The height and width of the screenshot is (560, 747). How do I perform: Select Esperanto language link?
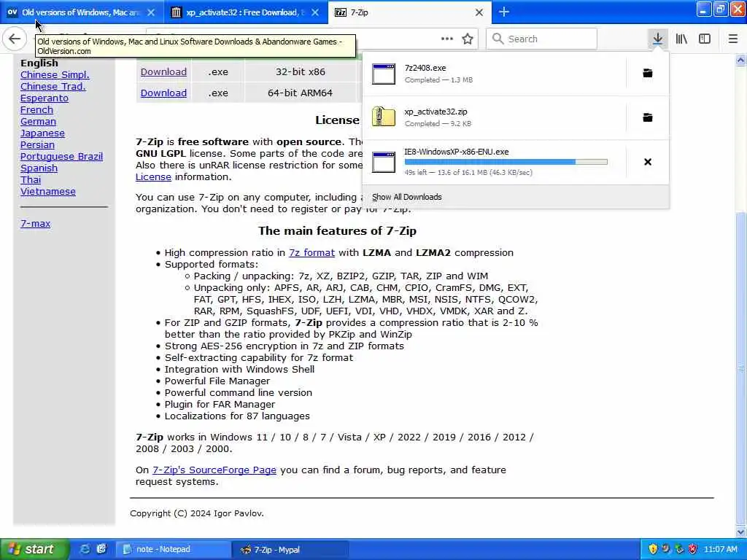tap(44, 98)
